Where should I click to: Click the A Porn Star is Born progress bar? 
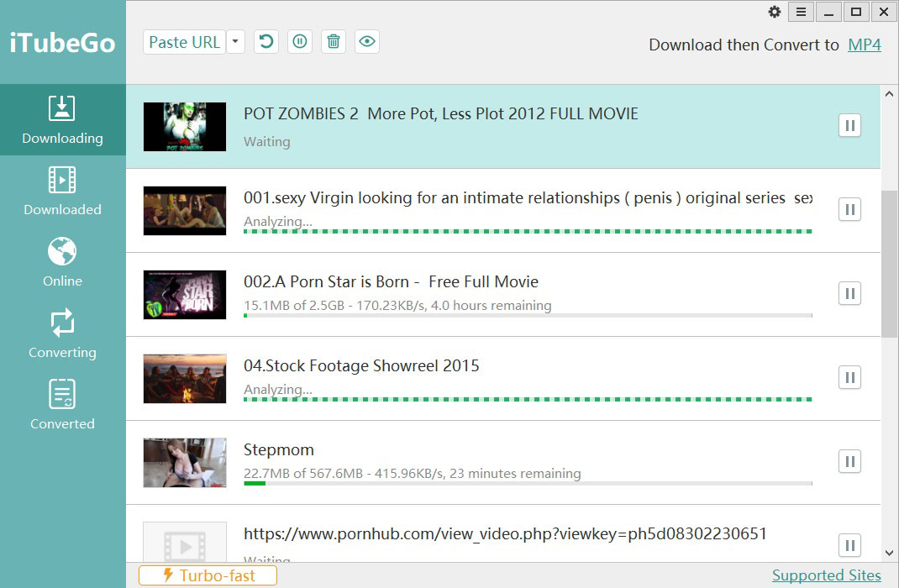pyautogui.click(x=528, y=315)
